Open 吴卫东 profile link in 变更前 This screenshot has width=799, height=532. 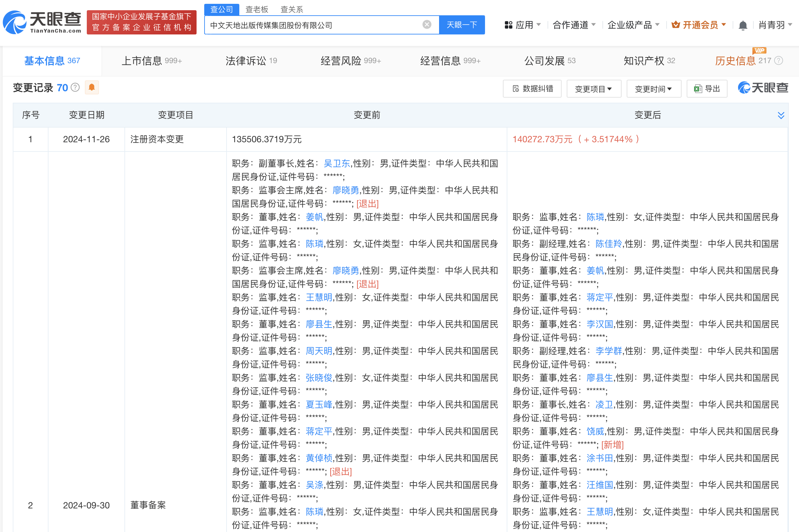pos(336,164)
